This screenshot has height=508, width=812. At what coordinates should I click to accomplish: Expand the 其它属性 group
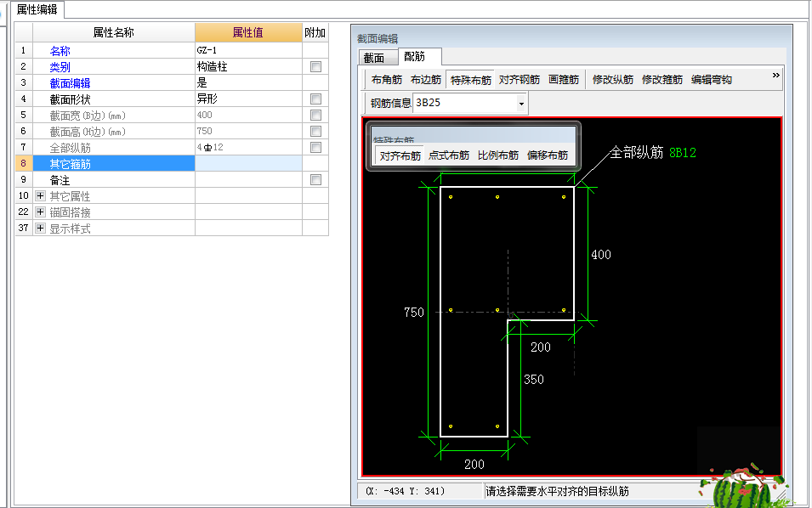pyautogui.click(x=40, y=195)
